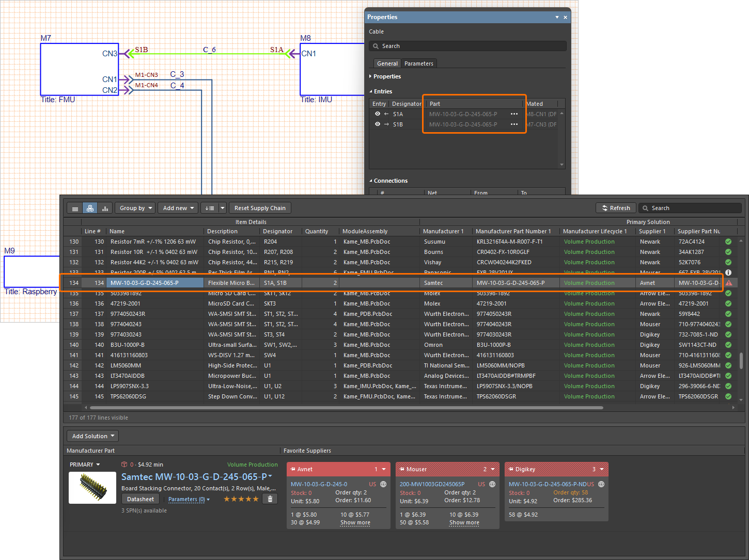Click the ellipsis icon in S1A part row

pos(514,114)
